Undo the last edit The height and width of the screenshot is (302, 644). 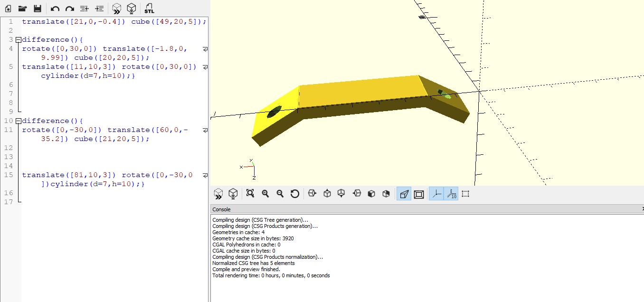(x=55, y=9)
